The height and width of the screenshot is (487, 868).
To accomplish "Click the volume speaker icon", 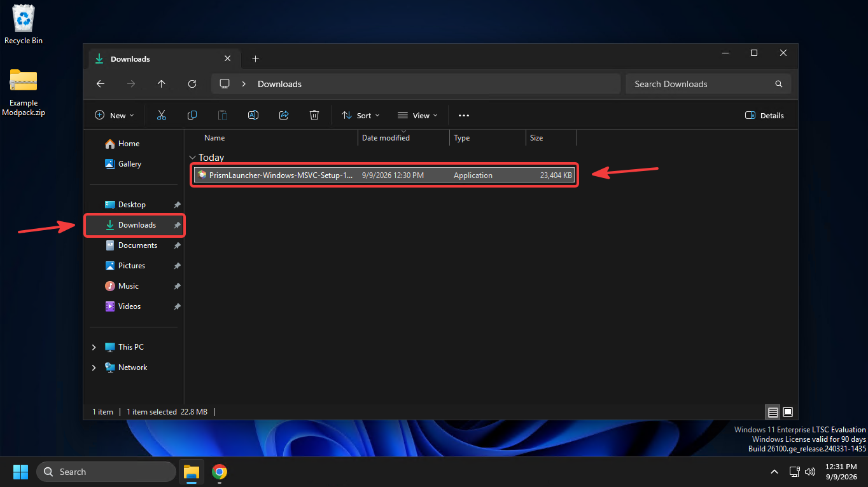I will pos(810,472).
